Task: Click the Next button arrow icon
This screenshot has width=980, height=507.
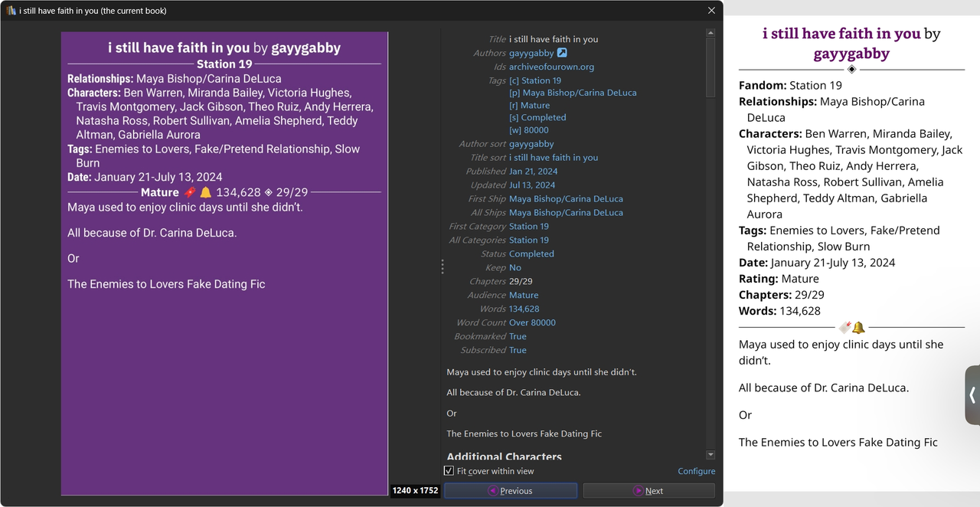Action: click(x=638, y=491)
